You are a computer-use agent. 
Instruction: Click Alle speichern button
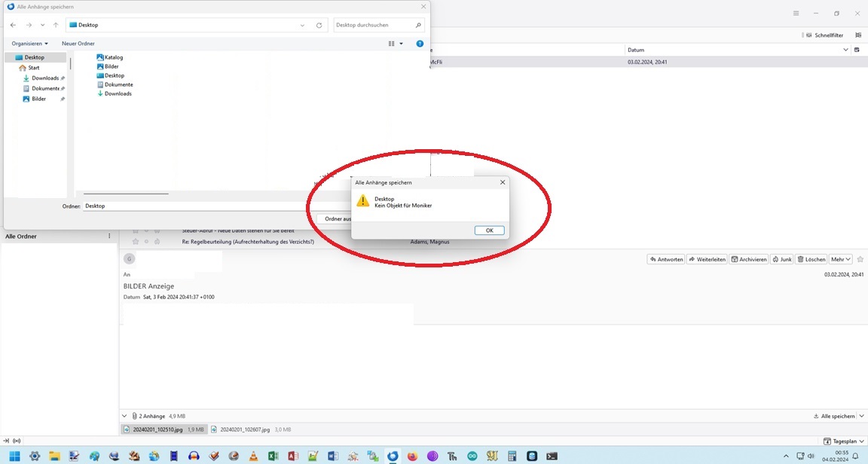click(x=833, y=416)
